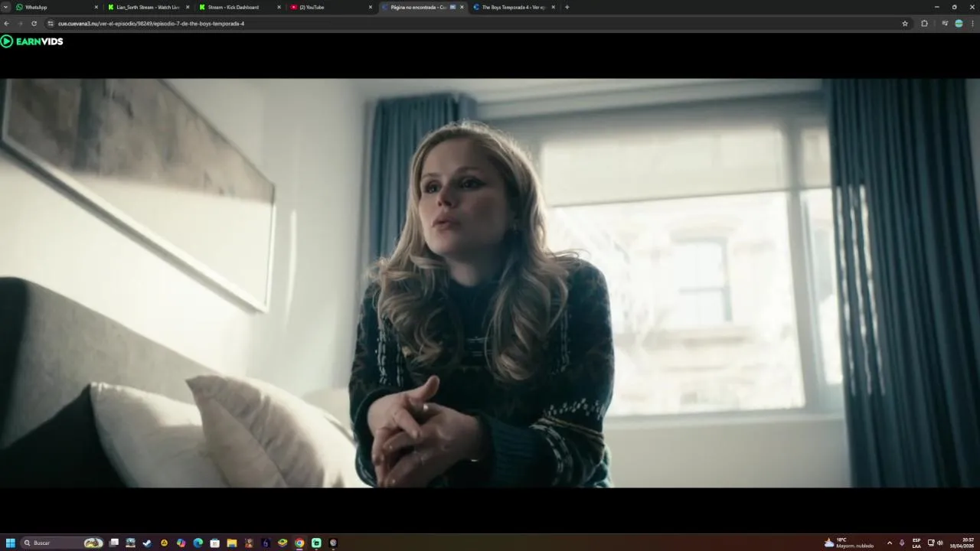This screenshot has width=980, height=551.
Task: Open the network status icon
Action: tap(931, 543)
